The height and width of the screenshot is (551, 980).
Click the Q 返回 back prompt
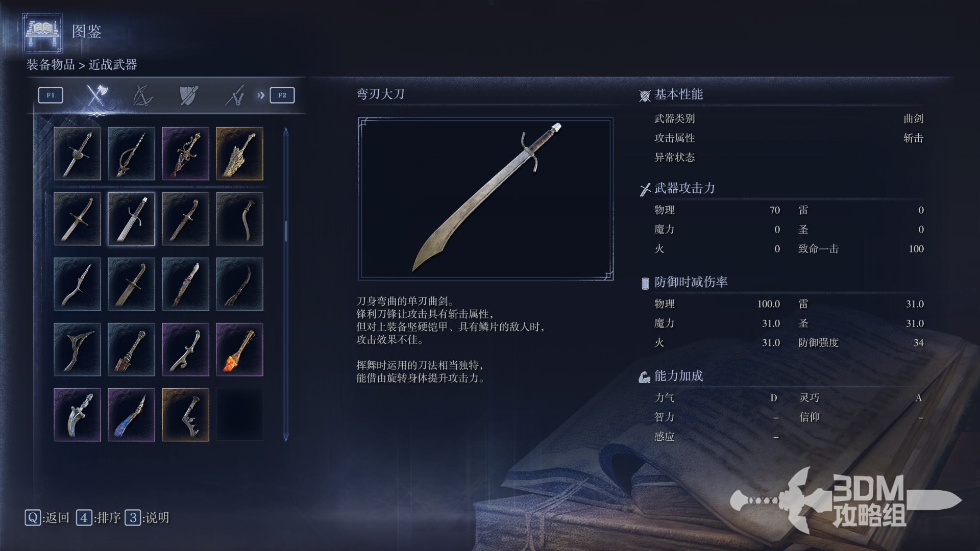point(47,518)
